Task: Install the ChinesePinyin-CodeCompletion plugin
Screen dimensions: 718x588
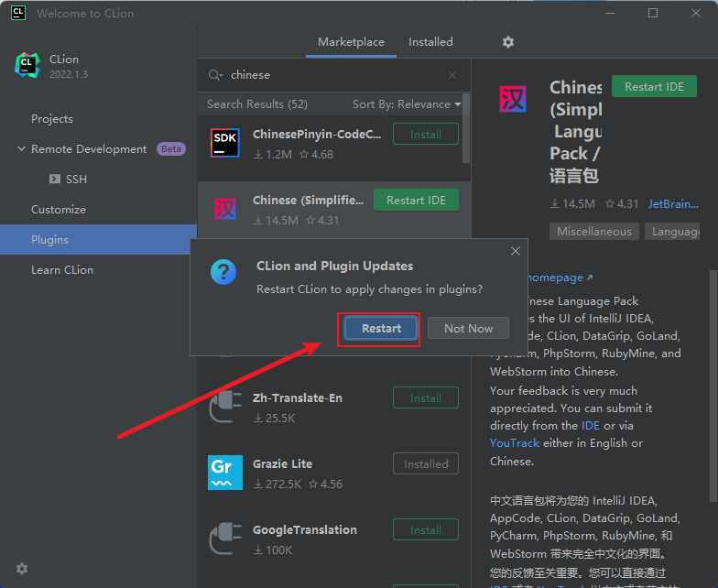Action: [x=425, y=134]
